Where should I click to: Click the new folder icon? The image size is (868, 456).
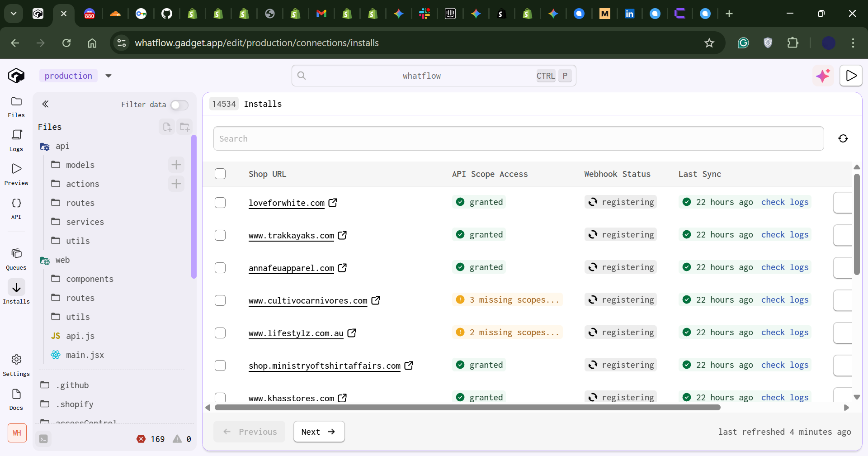coord(184,127)
